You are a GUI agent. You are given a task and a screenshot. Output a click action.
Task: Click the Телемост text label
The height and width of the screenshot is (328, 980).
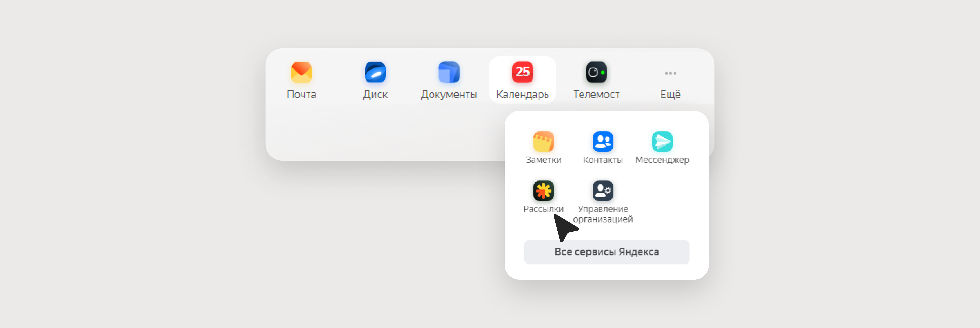(596, 94)
